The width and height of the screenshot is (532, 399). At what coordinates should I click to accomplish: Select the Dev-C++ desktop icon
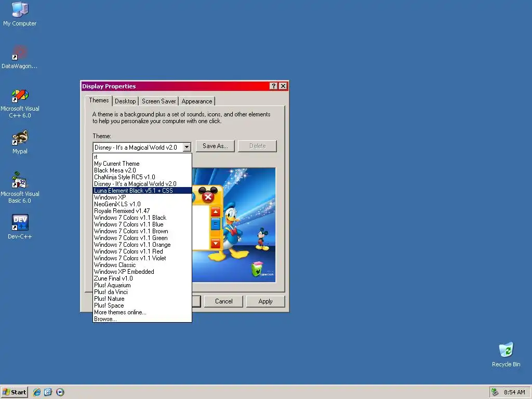(20, 227)
